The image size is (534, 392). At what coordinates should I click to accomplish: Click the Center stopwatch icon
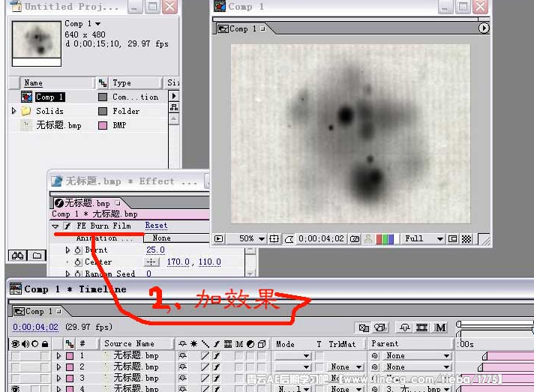pos(78,262)
